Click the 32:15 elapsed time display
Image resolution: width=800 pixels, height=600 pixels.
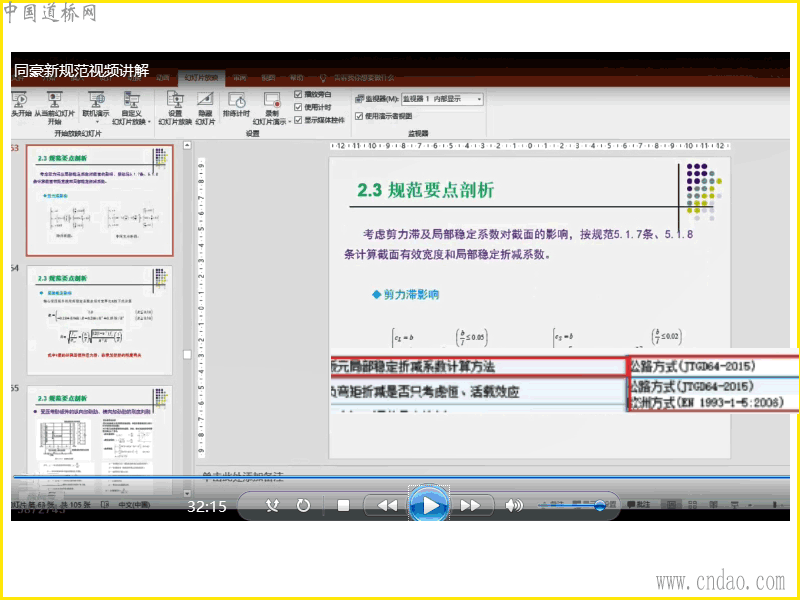point(207,506)
